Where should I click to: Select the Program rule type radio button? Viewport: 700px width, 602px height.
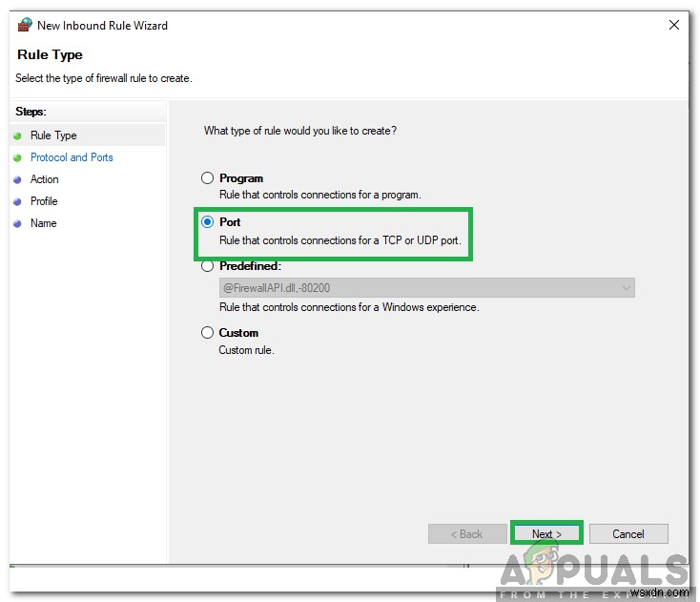tap(207, 178)
